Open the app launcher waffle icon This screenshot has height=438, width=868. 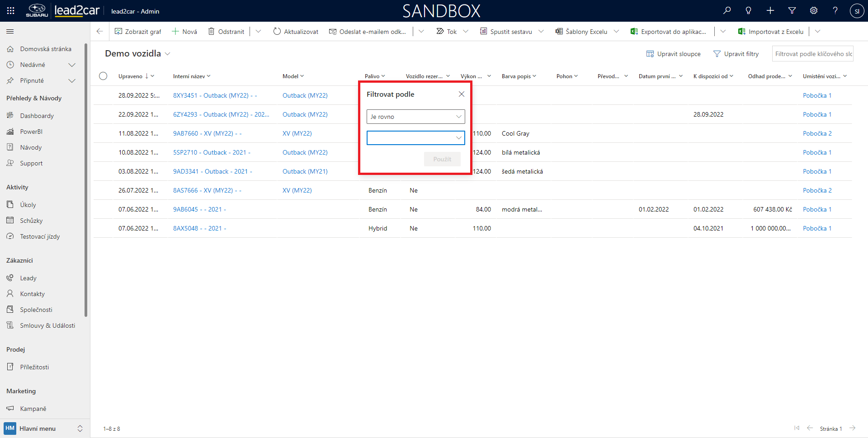[x=10, y=11]
